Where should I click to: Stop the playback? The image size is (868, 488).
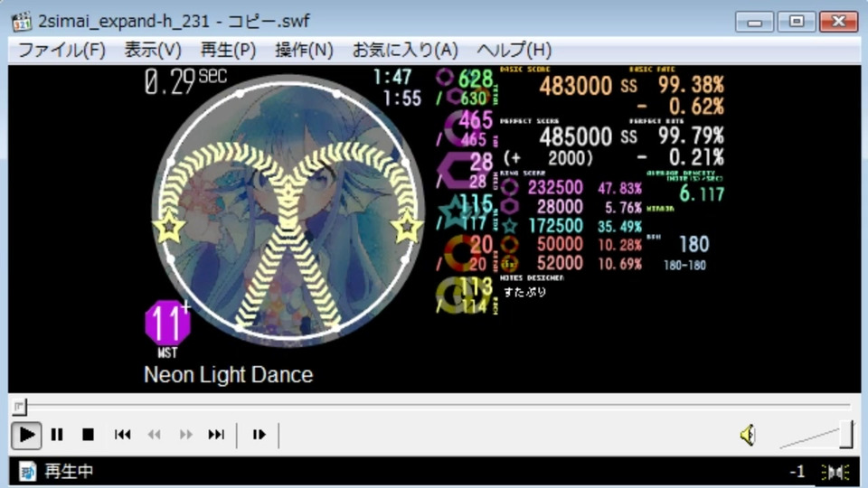tap(88, 435)
